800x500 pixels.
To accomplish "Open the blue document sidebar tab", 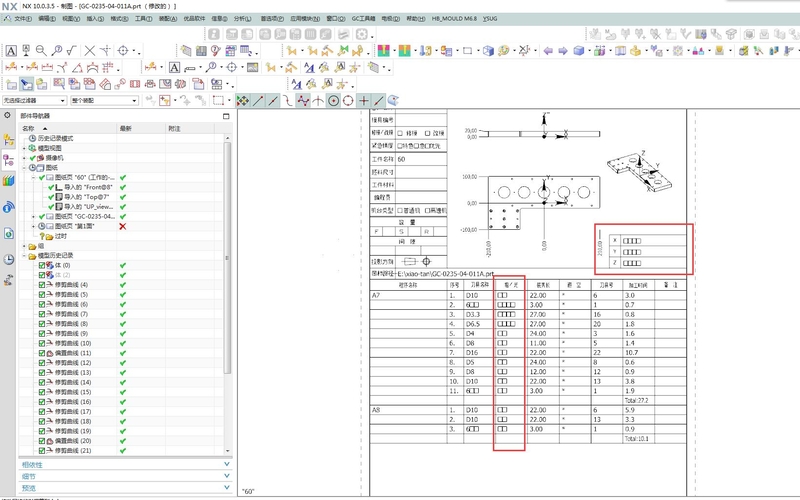I will point(8,234).
